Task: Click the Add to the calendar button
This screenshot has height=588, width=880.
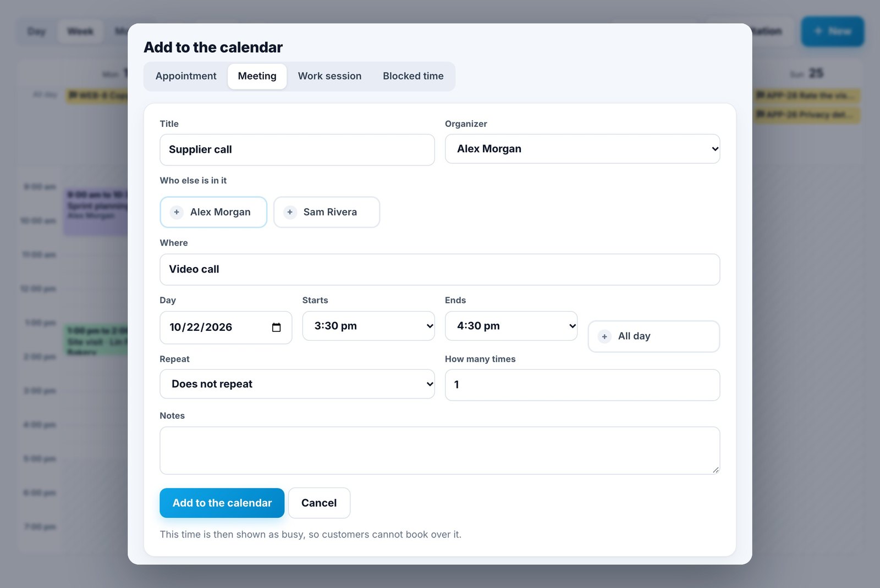Action: 222,503
